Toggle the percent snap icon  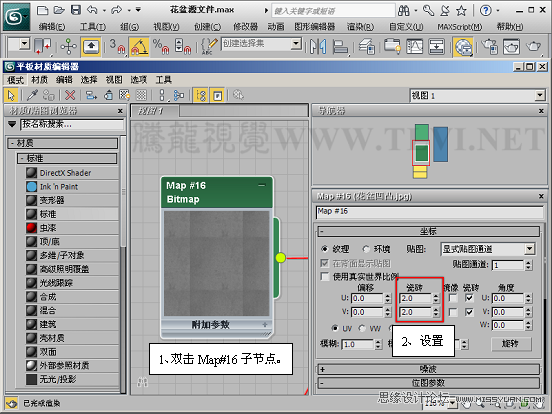161,46
